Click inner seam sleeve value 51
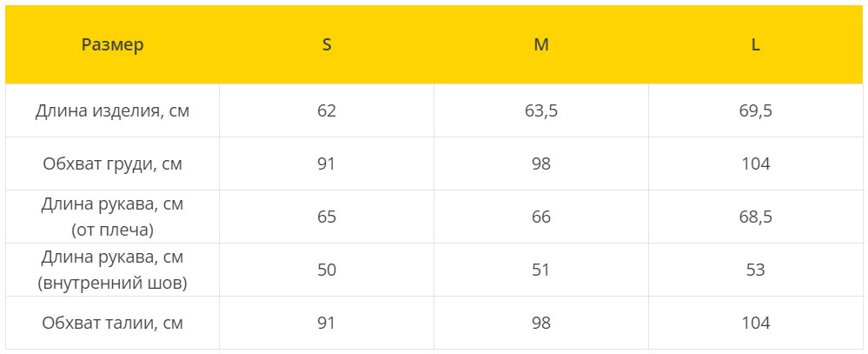The width and height of the screenshot is (868, 354). 540,270
